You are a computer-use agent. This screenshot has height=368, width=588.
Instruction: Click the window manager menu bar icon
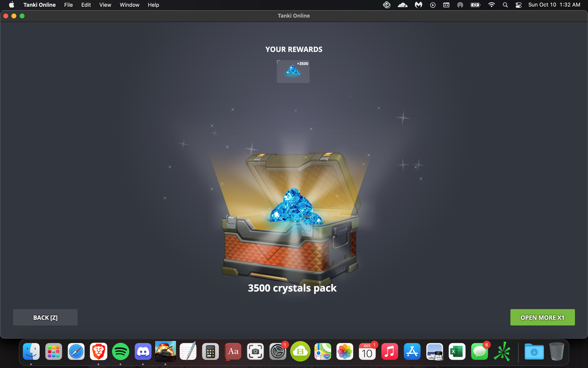[446, 5]
